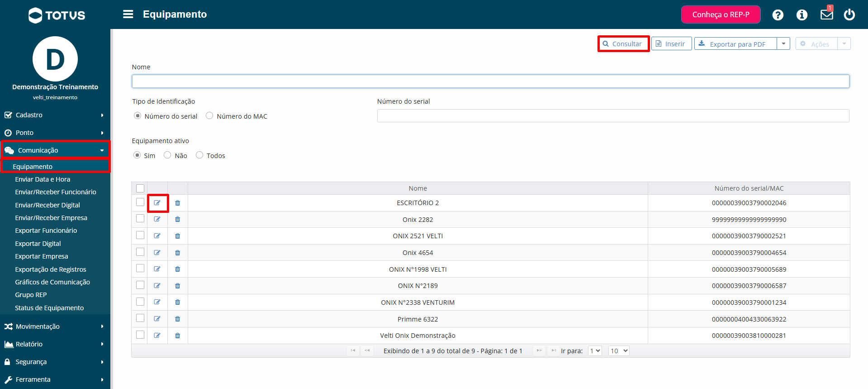Click the Exportar para PDF button
The image size is (868, 389).
point(735,43)
